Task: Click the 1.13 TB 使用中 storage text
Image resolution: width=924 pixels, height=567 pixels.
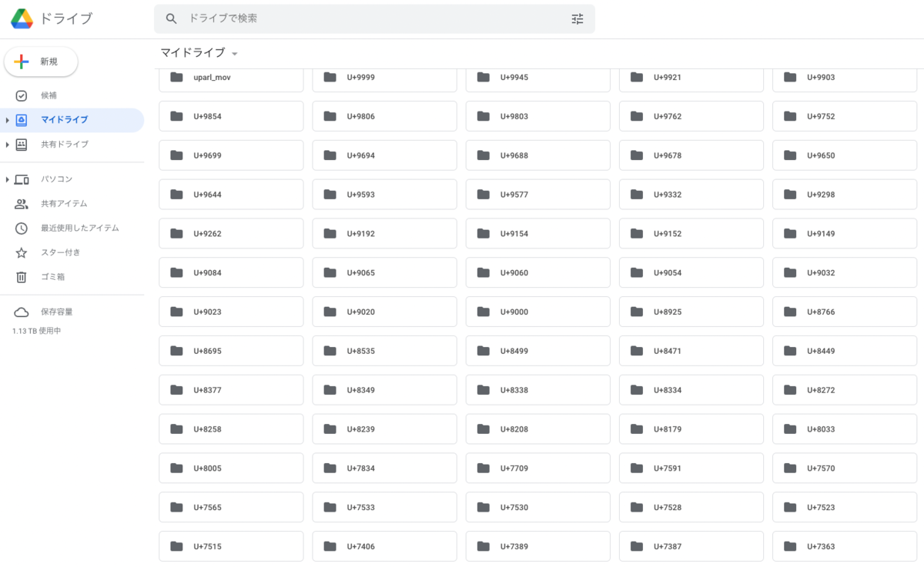Action: click(36, 331)
